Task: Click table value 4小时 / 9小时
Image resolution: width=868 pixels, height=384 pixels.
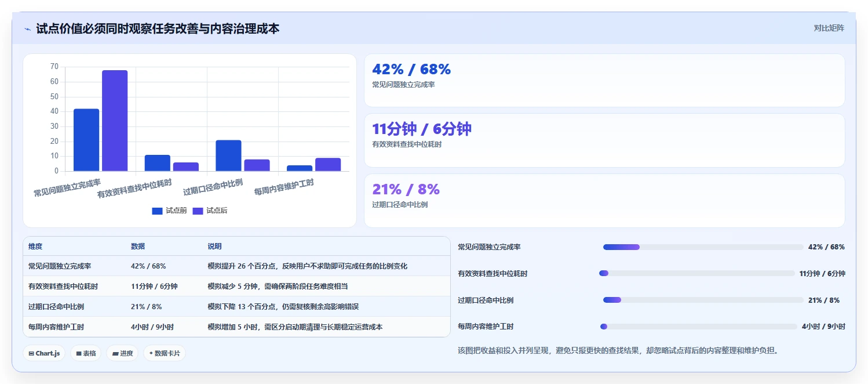Action: (152, 327)
